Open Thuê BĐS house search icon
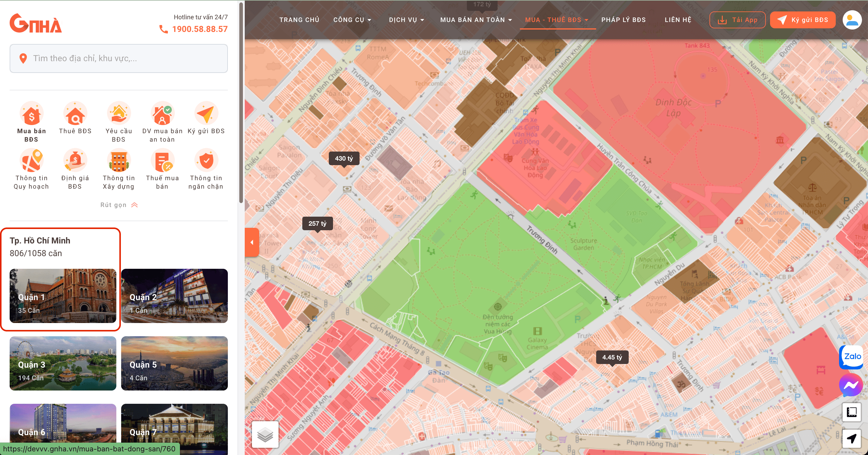 [75, 114]
